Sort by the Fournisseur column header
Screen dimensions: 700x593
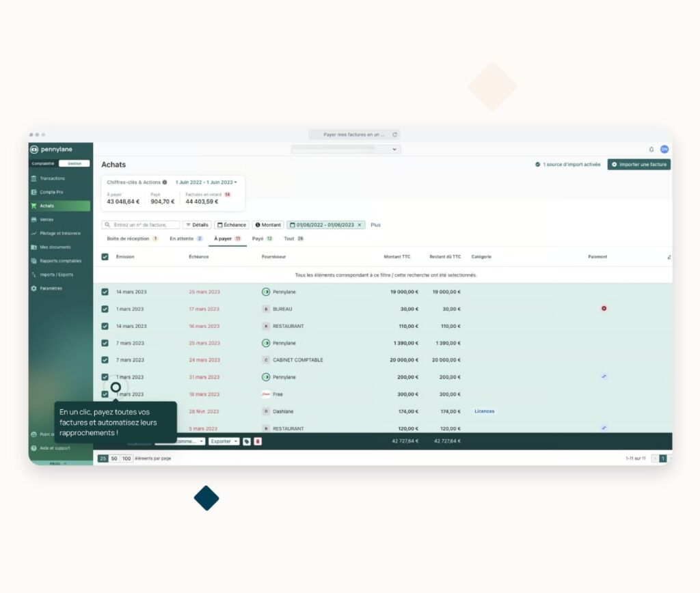273,257
